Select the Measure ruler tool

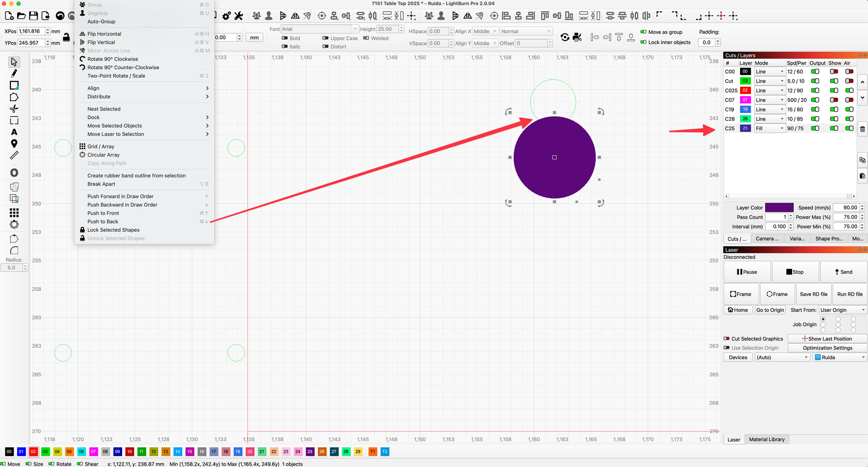14,155
